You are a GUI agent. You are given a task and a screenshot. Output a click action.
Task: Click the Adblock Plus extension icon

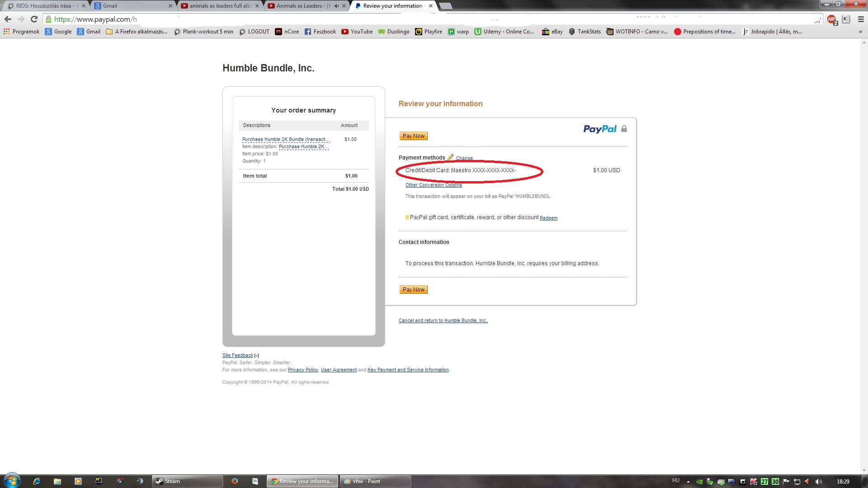pyautogui.click(x=831, y=19)
